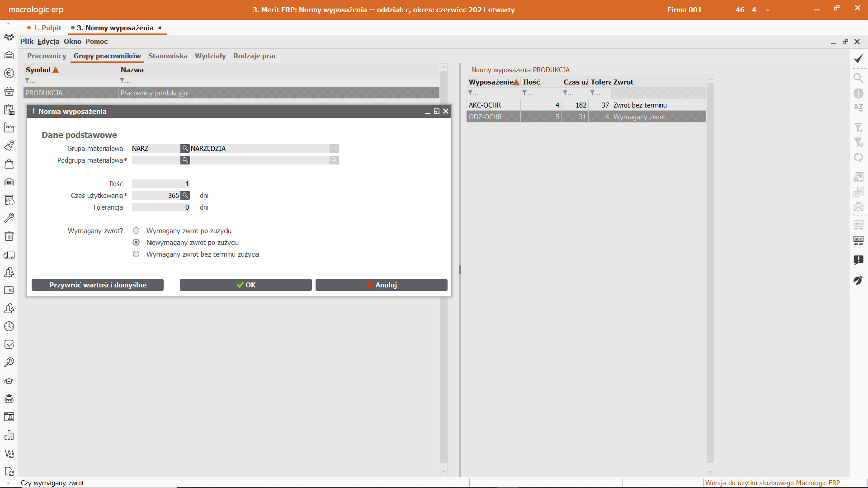This screenshot has height=488, width=868.
Task: Open the shopping basket sidebar icon
Action: point(9,91)
